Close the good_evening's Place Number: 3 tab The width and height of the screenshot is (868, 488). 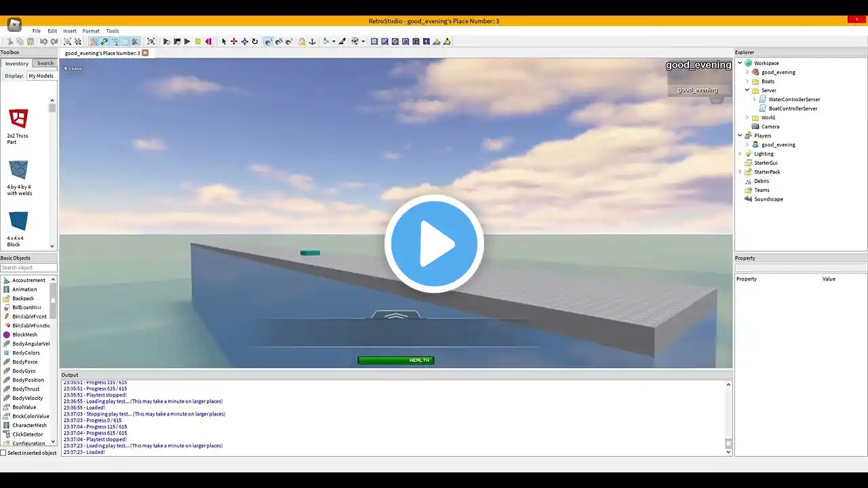point(145,53)
